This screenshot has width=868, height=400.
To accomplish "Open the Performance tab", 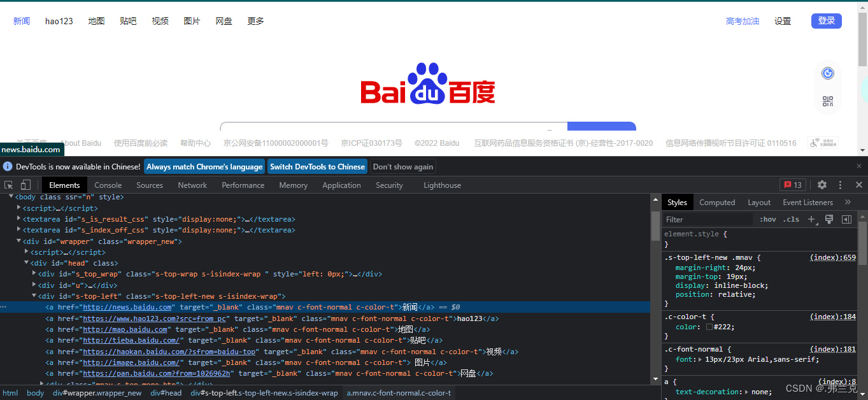I will [243, 185].
